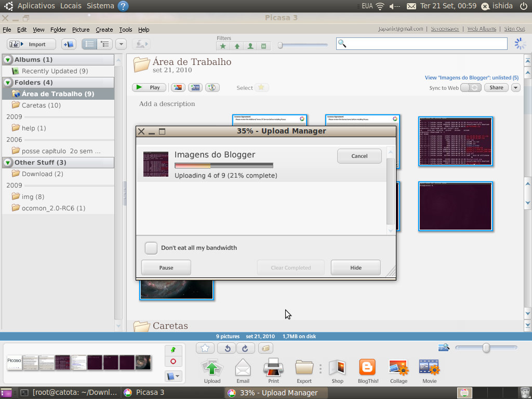Clear the tray with the red circle

tap(173, 362)
